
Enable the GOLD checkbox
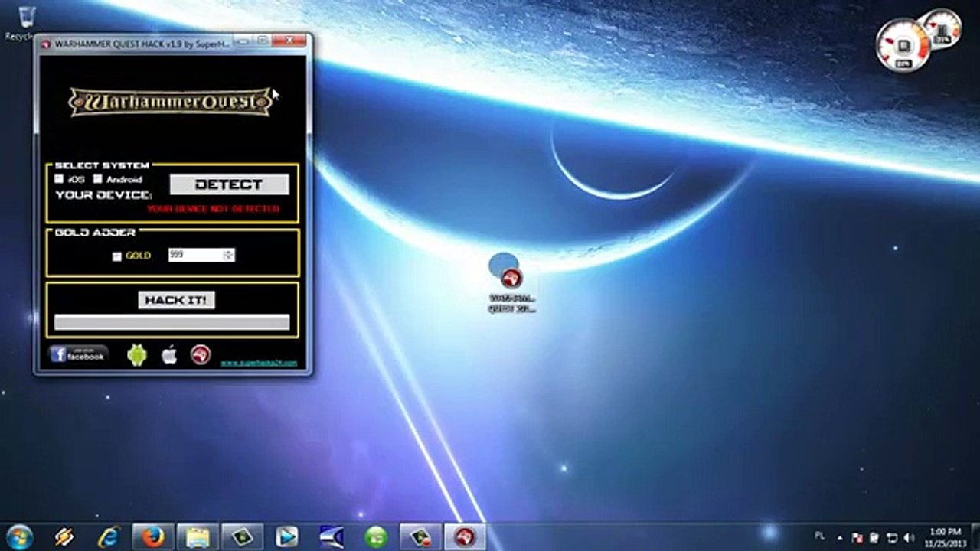point(117,256)
